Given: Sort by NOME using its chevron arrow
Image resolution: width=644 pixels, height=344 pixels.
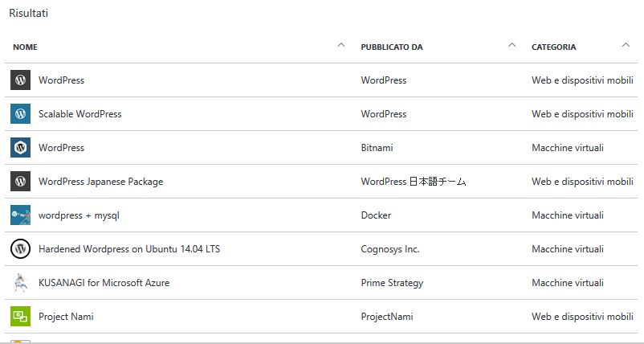Looking at the screenshot, I should pos(341,45).
